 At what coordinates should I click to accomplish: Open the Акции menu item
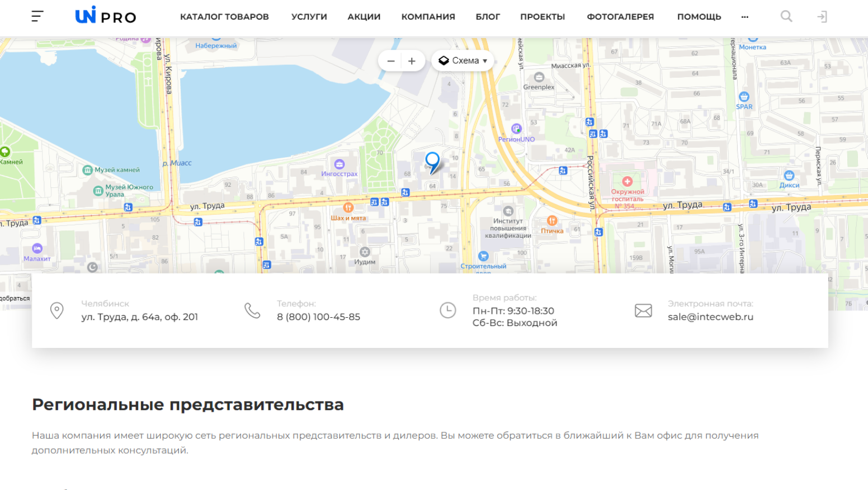click(364, 17)
